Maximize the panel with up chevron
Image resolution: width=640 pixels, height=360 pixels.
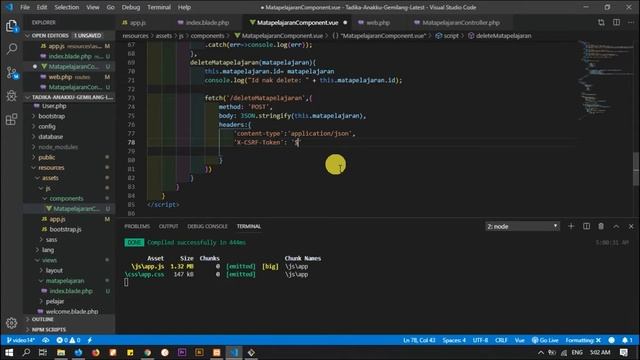click(616, 226)
